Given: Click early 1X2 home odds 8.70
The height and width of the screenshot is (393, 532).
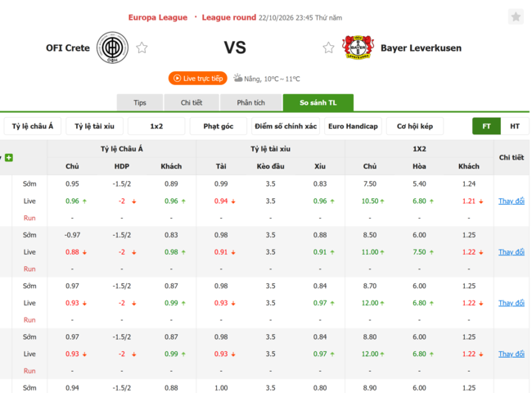Looking at the screenshot, I should coord(370,286).
